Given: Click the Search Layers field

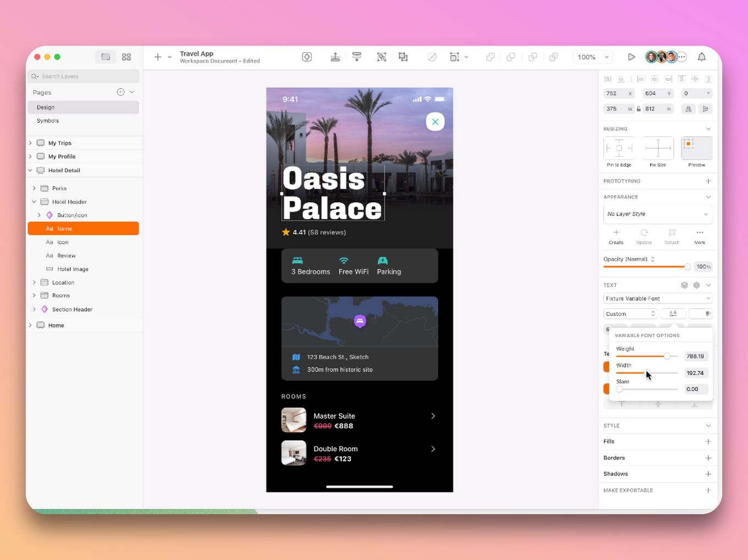Looking at the screenshot, I should pyautogui.click(x=84, y=76).
